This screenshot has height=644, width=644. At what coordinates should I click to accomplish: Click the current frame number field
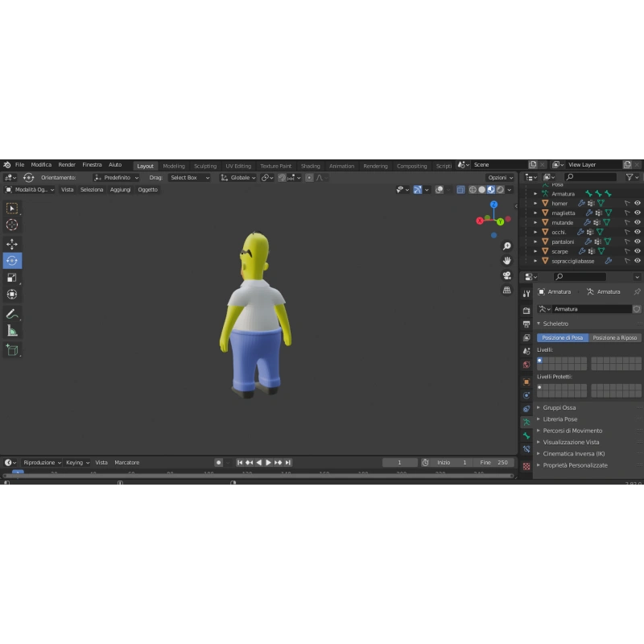[x=399, y=463]
